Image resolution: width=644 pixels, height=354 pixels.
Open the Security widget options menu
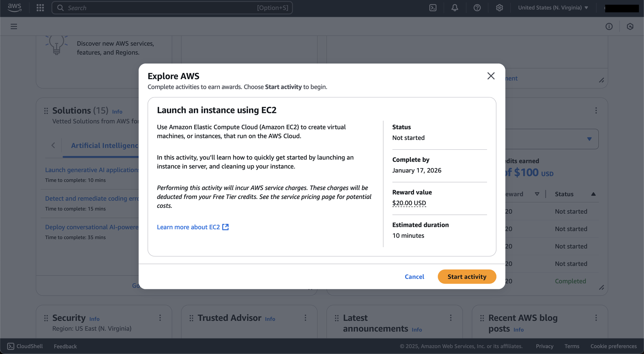[x=160, y=318]
